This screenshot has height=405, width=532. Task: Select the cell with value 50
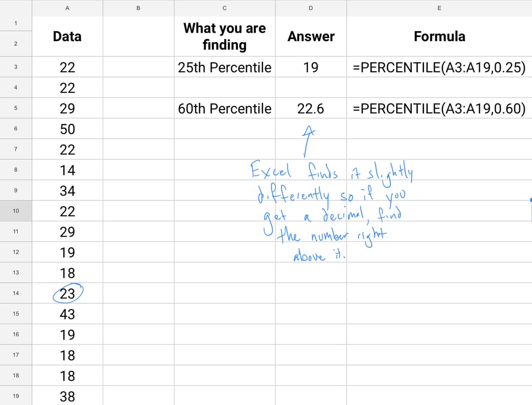pyautogui.click(x=67, y=129)
